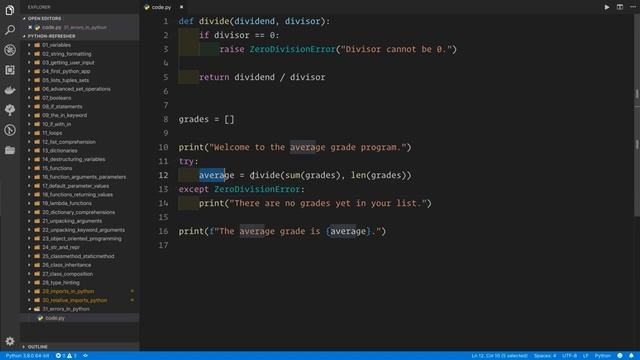This screenshot has height=360, width=640.
Task: Expand the 03_getting_user_input folder
Action: click(68, 62)
